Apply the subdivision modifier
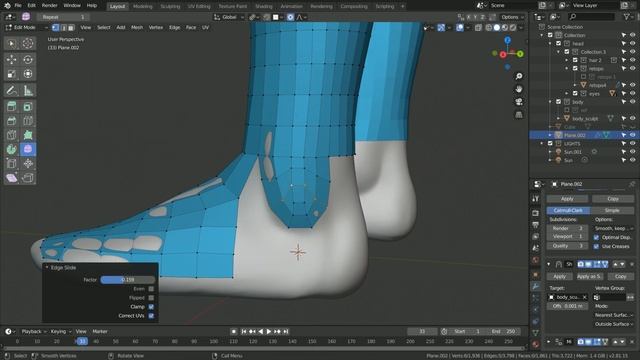This screenshot has width=640, height=360. pyautogui.click(x=567, y=199)
